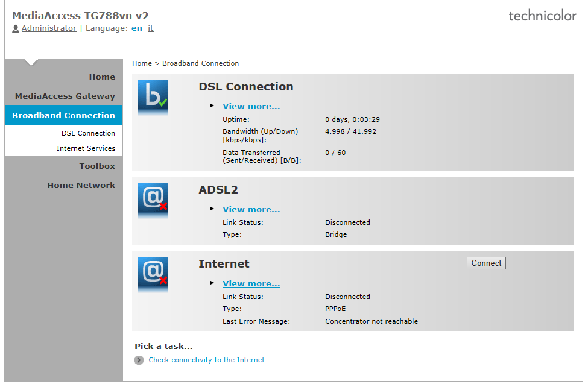Click the uptime value 0 days, 0:03:29

point(353,119)
